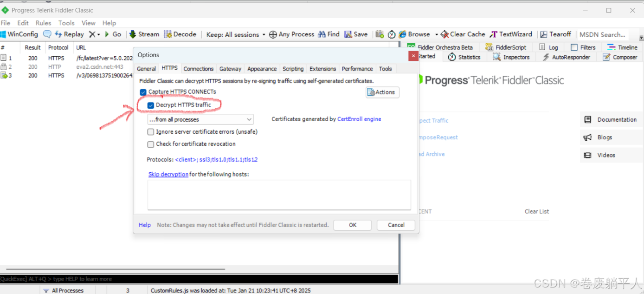644x294 pixels.
Task: Open the '...from all processes' dropdown
Action: (200, 120)
